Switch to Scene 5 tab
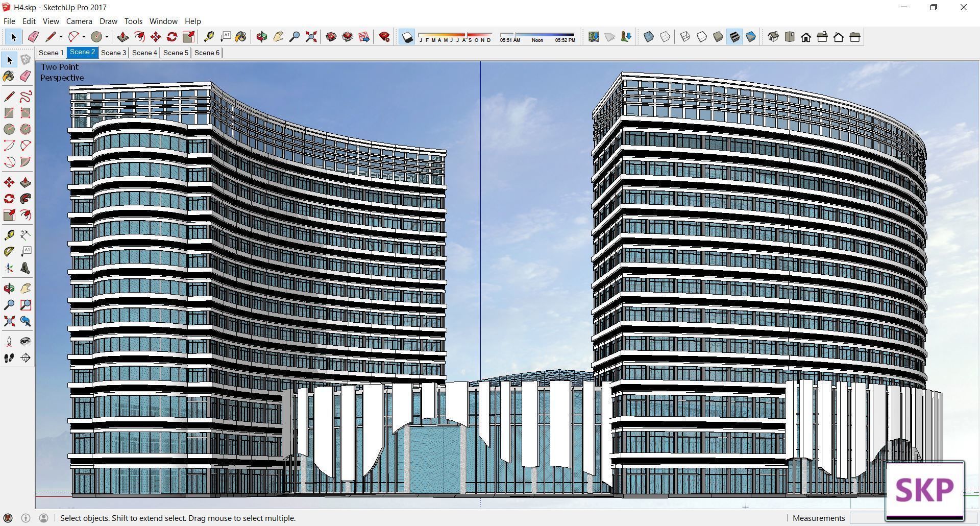The width and height of the screenshot is (980, 526). [x=176, y=53]
